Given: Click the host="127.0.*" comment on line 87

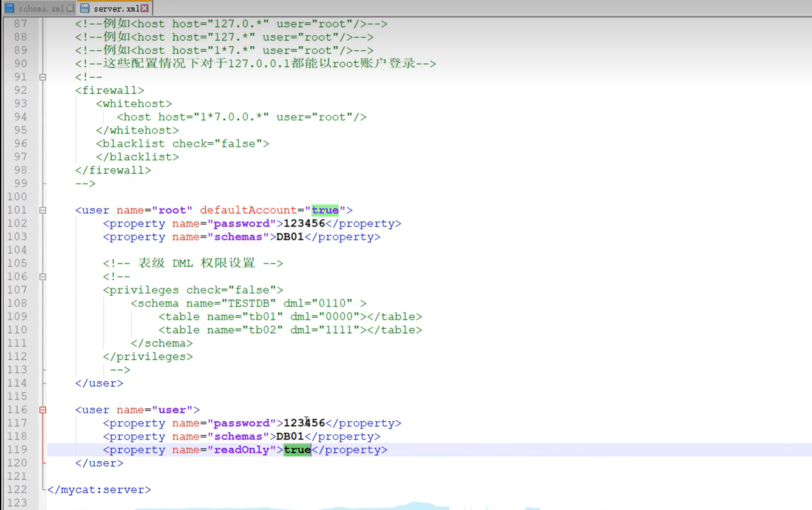Looking at the screenshot, I should 231,24.
